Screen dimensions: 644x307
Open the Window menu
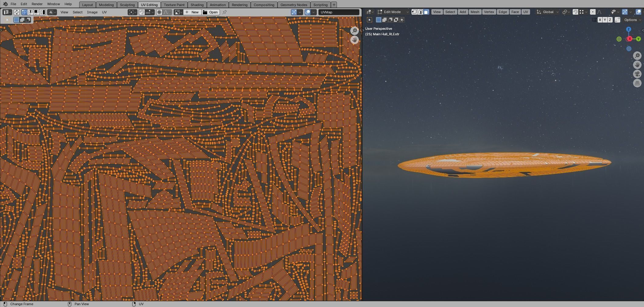coord(53,4)
